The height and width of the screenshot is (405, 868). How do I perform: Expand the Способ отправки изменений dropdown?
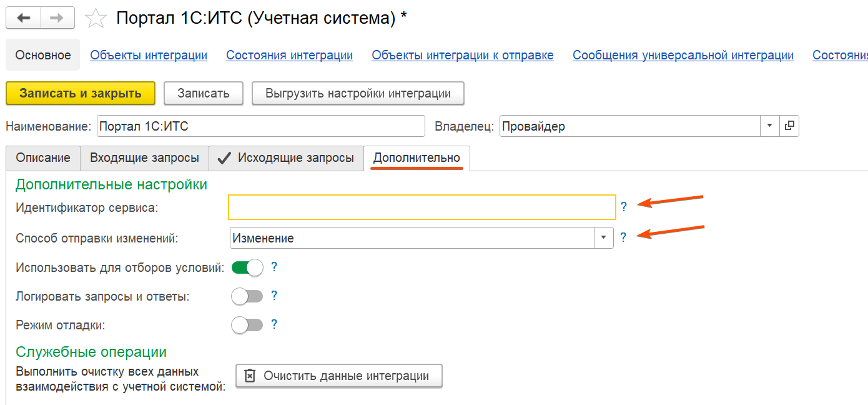(x=604, y=238)
